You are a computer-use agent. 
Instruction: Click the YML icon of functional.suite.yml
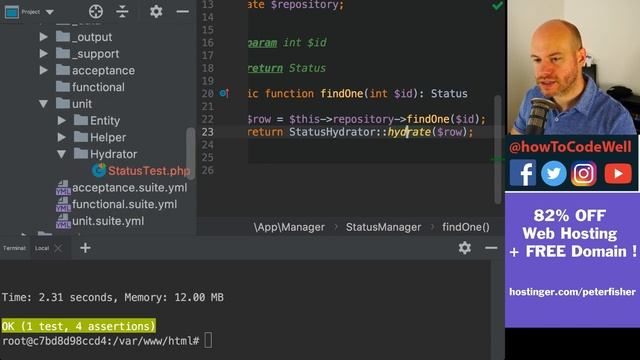pos(63,204)
